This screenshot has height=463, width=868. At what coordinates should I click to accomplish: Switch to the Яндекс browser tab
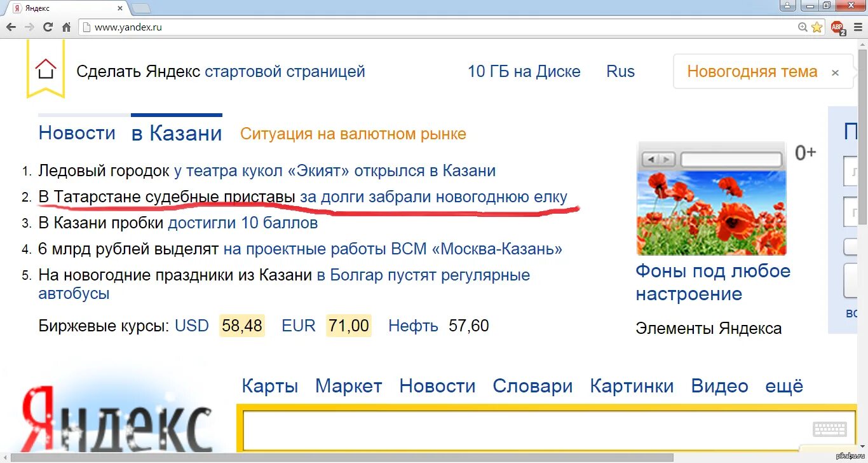point(67,8)
